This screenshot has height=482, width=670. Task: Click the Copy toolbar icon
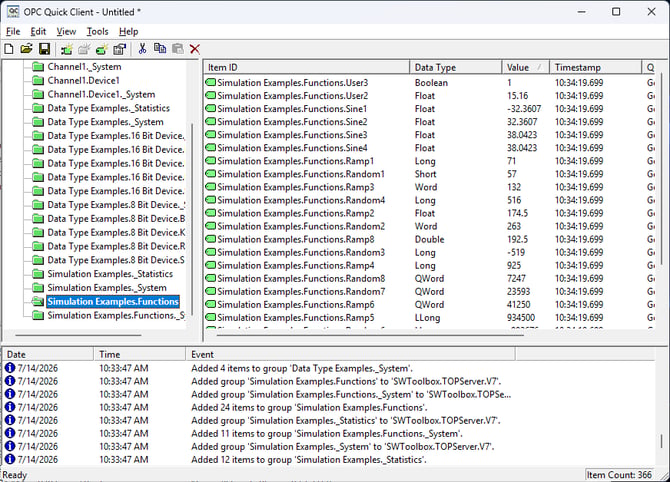tap(160, 49)
